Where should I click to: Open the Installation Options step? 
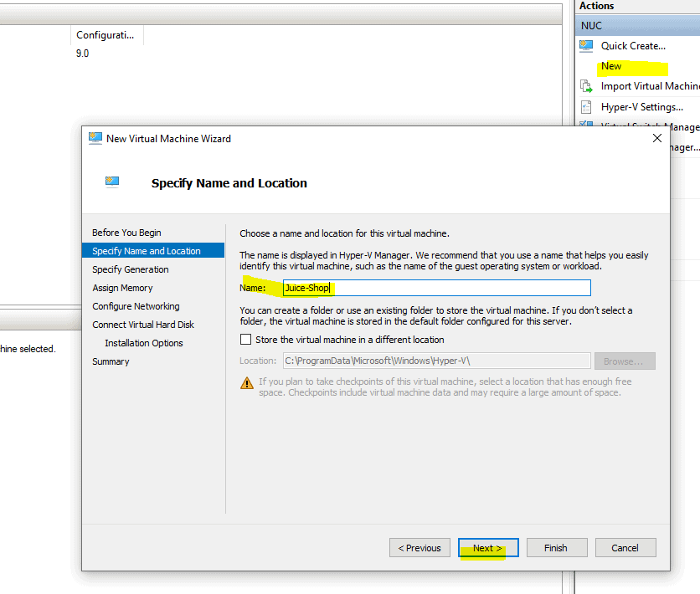pos(144,343)
